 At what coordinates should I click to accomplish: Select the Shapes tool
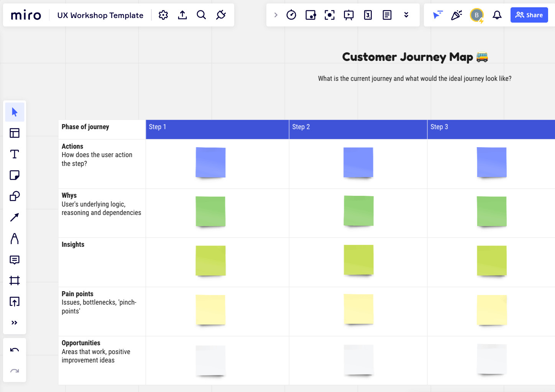[x=15, y=196]
